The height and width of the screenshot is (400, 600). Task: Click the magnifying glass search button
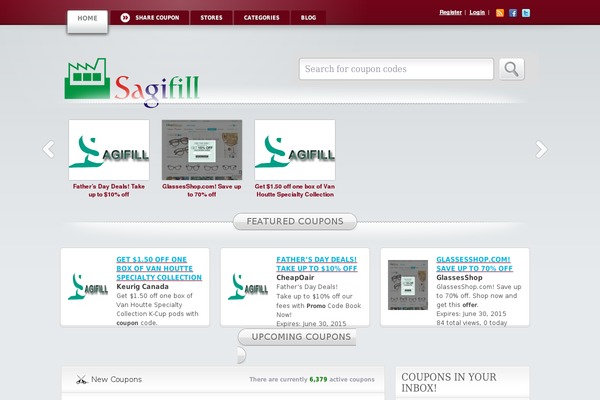pyautogui.click(x=512, y=69)
